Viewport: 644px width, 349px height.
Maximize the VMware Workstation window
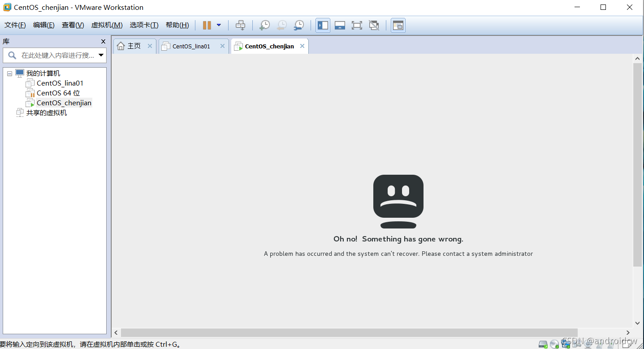(603, 7)
